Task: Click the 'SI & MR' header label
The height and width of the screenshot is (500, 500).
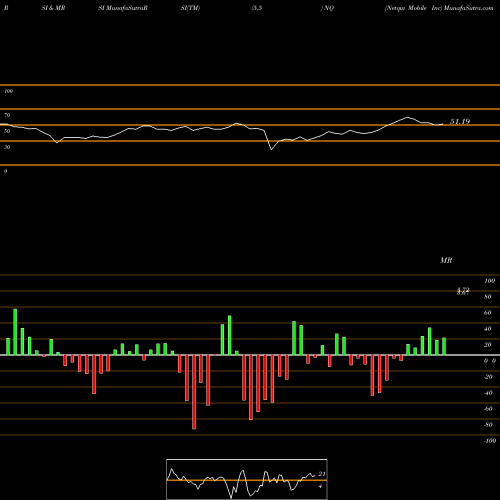Action: pos(53,8)
